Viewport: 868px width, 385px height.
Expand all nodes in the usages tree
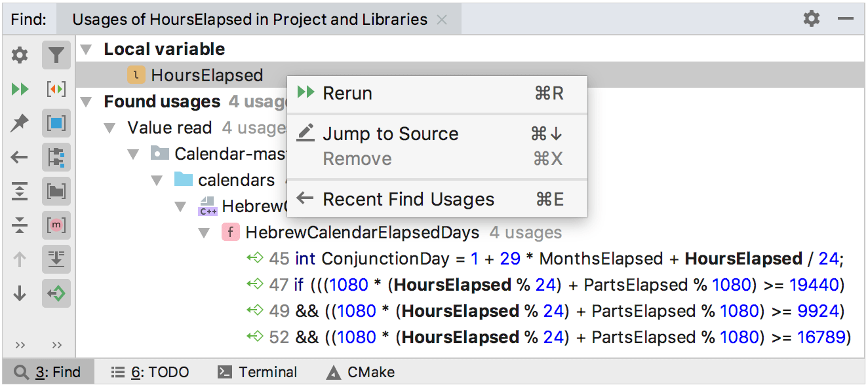(19, 191)
